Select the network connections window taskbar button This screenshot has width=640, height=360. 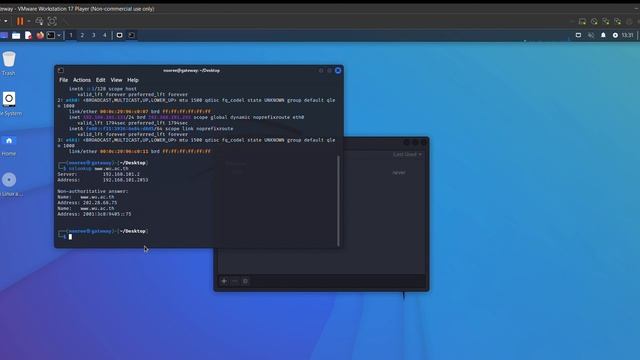coord(119,36)
